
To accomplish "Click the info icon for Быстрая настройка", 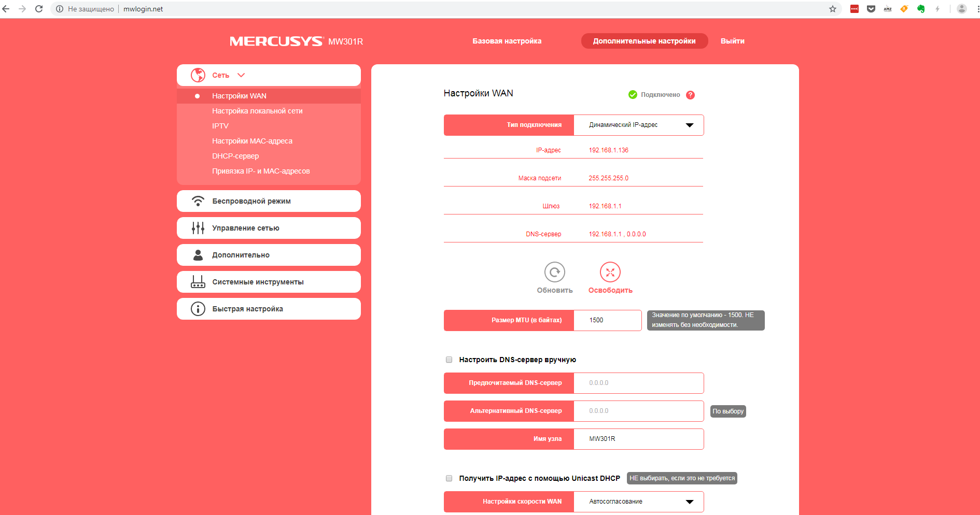I will pyautogui.click(x=198, y=309).
